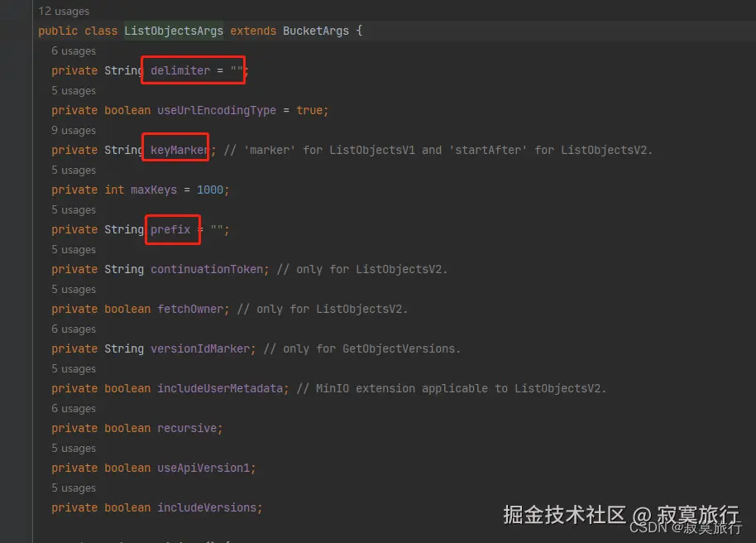Open the '9 usages' hint above keyMarker
The height and width of the screenshot is (543, 756).
click(x=74, y=130)
